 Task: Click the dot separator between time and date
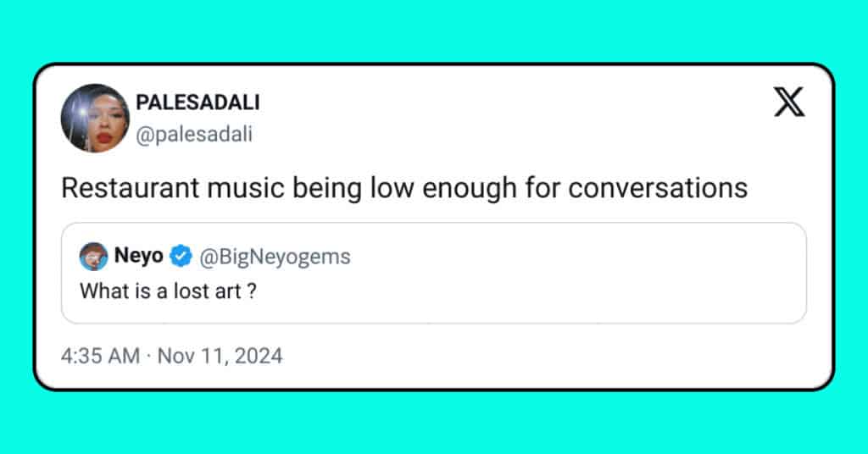coord(149,356)
